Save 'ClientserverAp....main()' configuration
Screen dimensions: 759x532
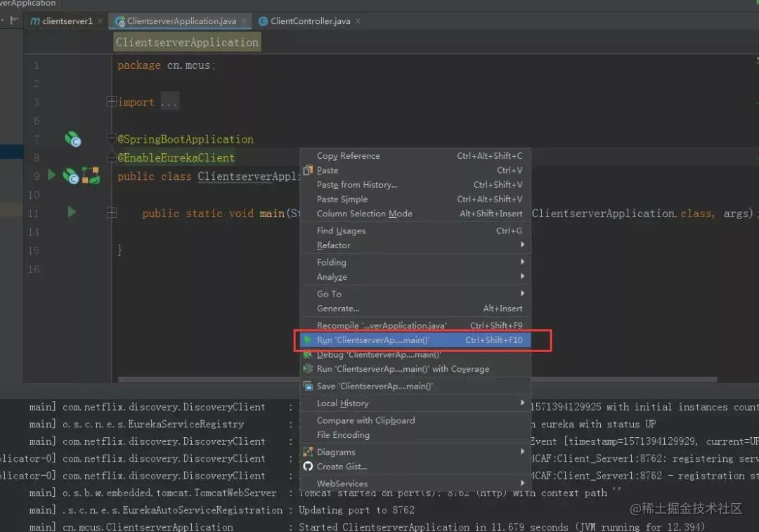click(x=415, y=387)
